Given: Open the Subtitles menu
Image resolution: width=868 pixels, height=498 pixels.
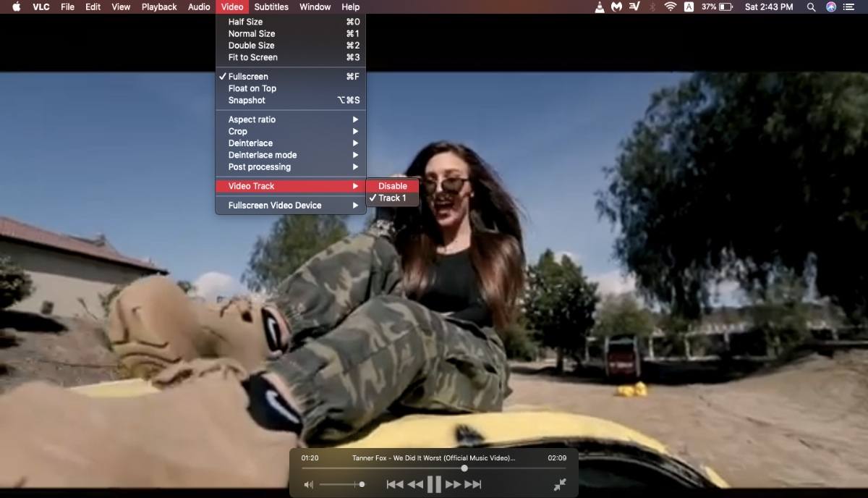Looking at the screenshot, I should (271, 7).
